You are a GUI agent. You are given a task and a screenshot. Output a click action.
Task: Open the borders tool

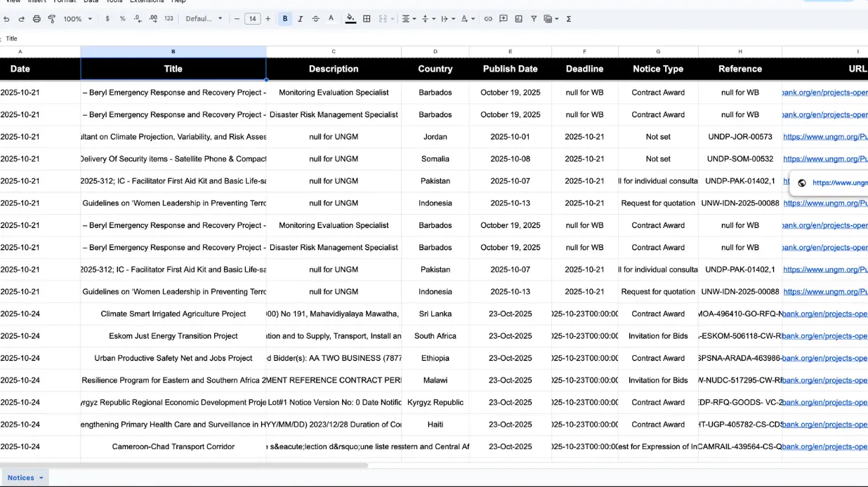367,19
